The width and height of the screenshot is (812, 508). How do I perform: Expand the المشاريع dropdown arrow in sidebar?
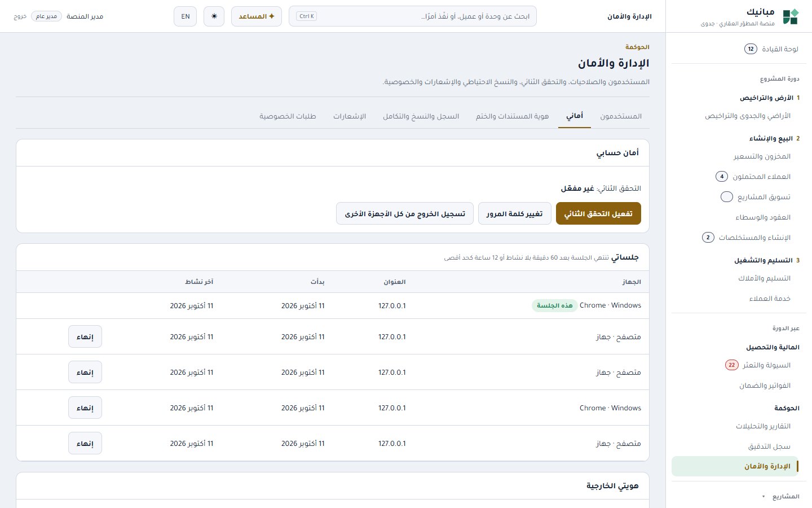tap(764, 497)
